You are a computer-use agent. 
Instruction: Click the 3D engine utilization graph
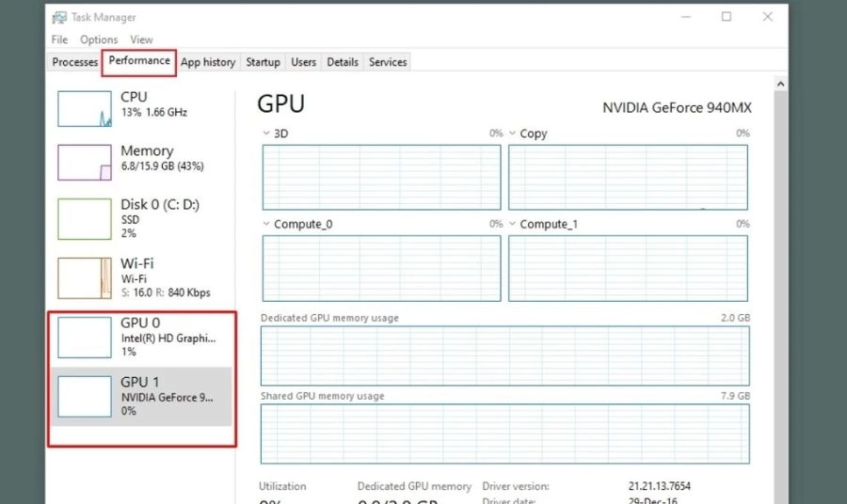point(381,177)
